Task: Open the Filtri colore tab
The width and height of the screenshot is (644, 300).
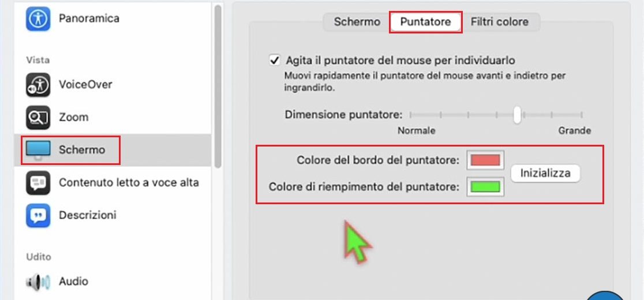Action: [499, 22]
